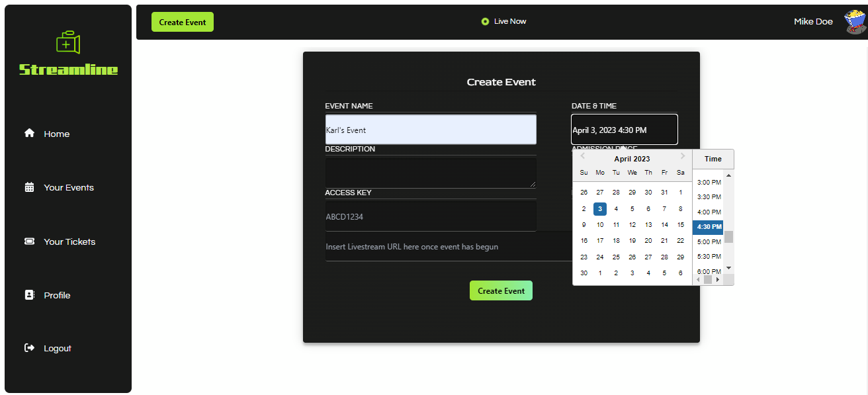Select April 27 in the calendar
Viewport: 868px width, 395px height.
tap(648, 257)
